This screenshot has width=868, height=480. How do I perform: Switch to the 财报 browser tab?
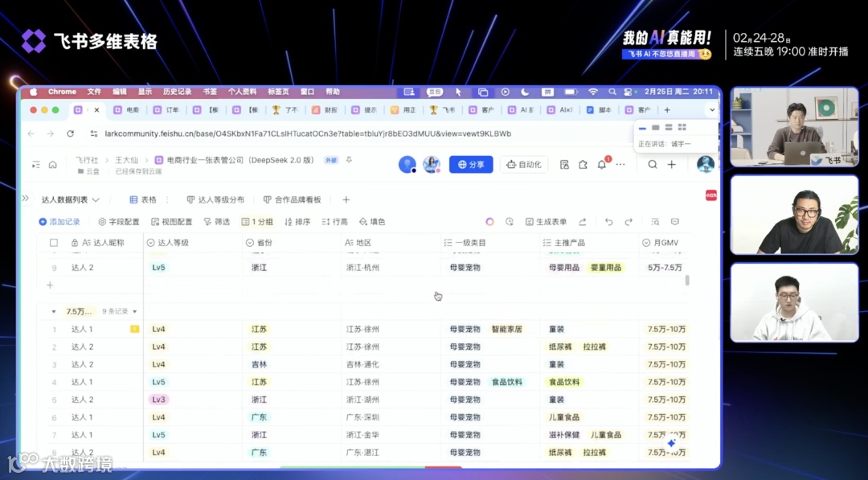[325, 109]
